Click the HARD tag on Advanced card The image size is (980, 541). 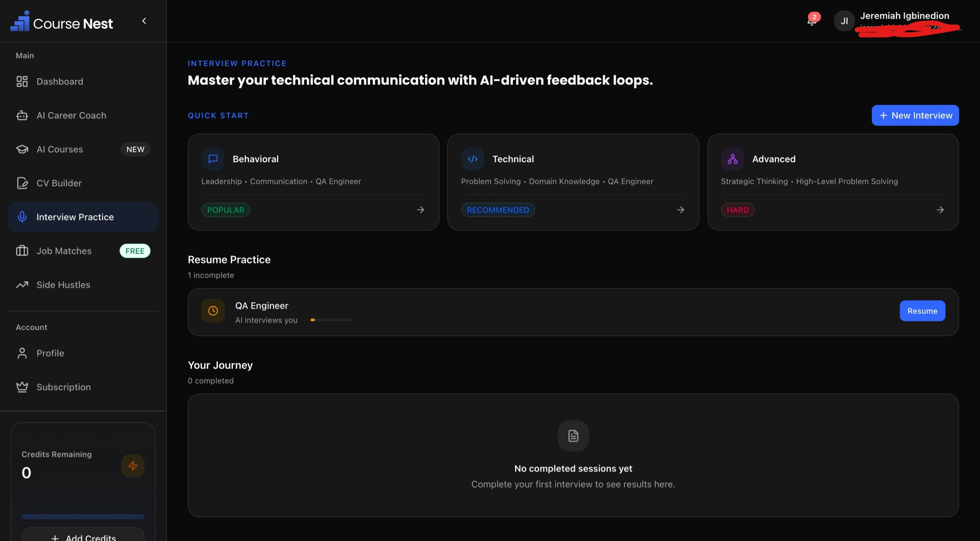click(x=737, y=210)
